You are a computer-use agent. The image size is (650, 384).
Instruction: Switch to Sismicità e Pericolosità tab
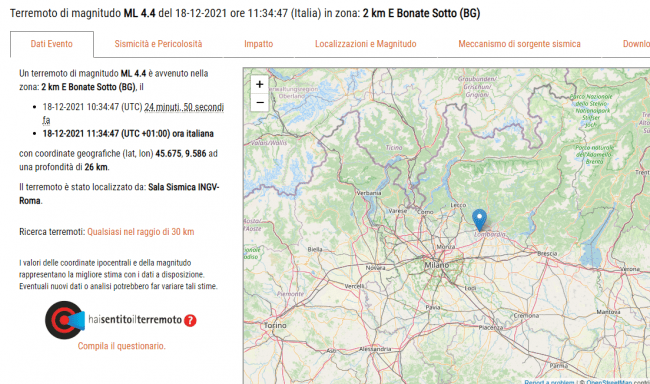(158, 44)
